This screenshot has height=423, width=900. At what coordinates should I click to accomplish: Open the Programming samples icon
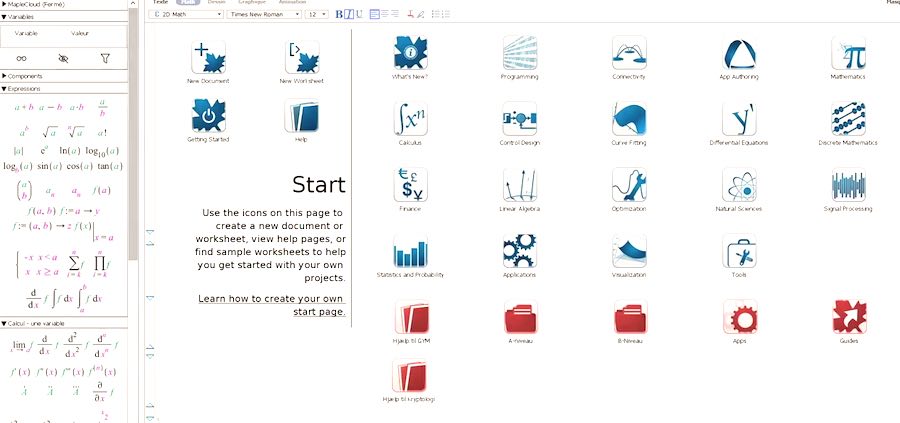519,53
